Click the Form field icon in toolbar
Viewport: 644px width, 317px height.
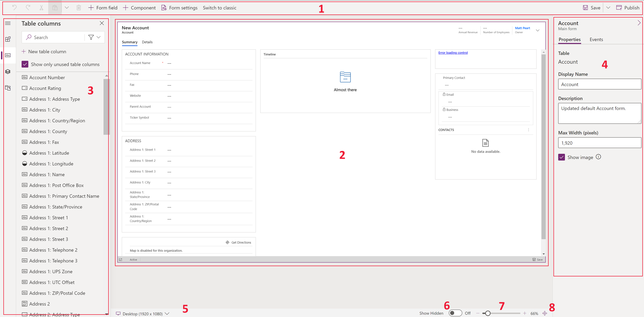point(90,7)
